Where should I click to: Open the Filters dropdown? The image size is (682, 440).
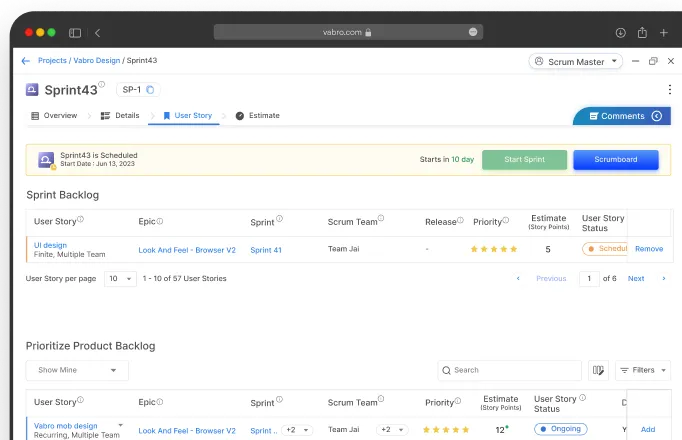[x=642, y=370]
